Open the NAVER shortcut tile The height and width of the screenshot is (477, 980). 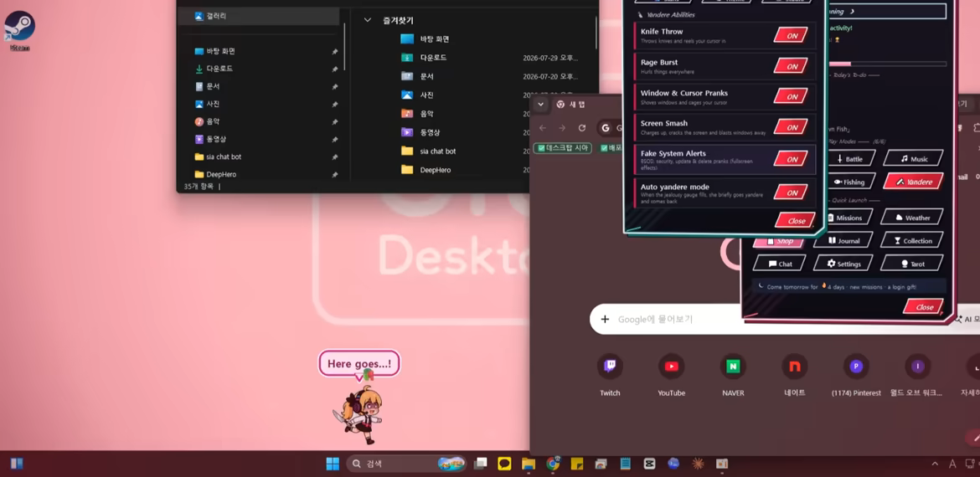tap(733, 375)
